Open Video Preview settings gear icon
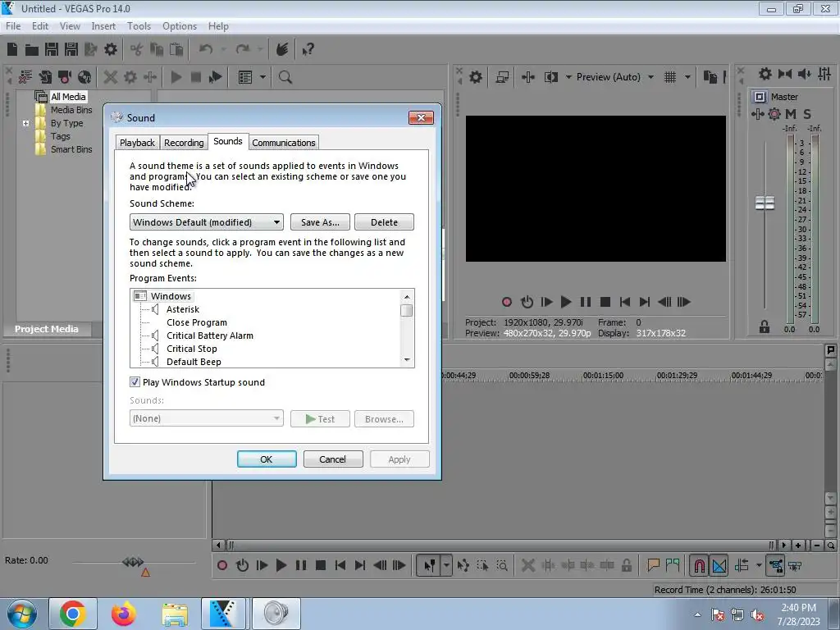The height and width of the screenshot is (630, 840). point(476,77)
